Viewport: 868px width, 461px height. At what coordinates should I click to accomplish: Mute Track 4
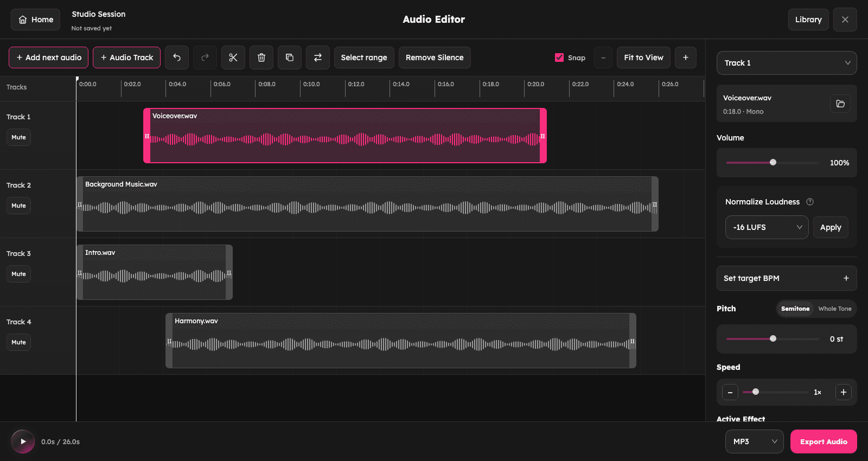pyautogui.click(x=19, y=342)
